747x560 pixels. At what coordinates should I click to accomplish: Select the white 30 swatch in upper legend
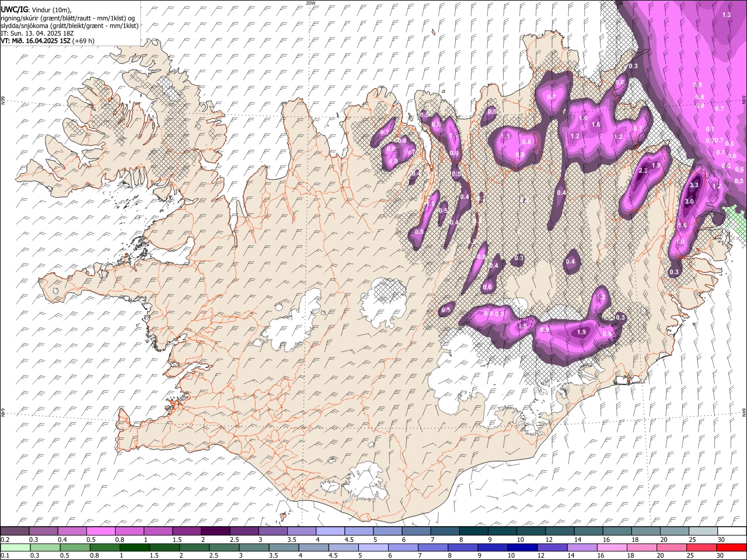click(732, 531)
